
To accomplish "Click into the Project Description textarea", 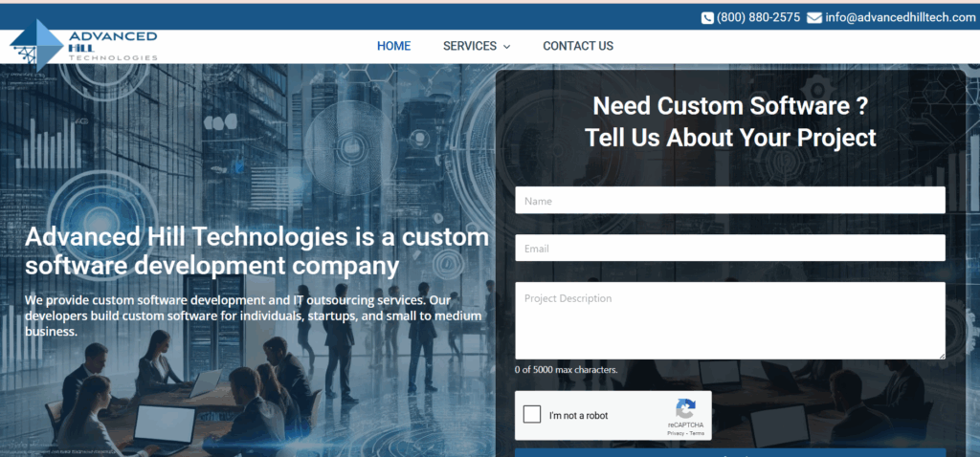I will click(730, 321).
